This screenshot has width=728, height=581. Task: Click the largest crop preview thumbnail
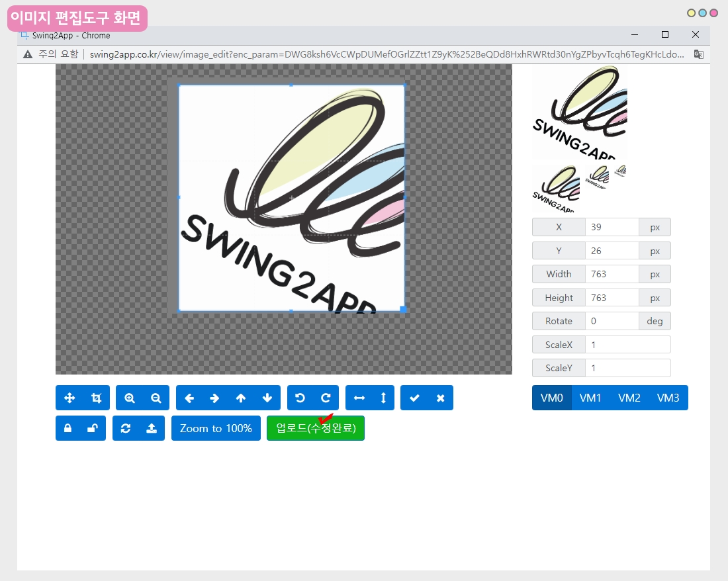click(580, 112)
